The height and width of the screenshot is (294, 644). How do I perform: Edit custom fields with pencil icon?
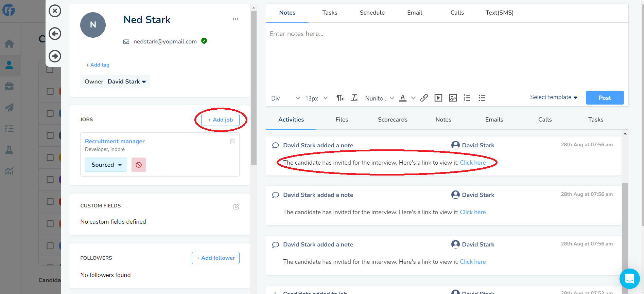click(237, 206)
